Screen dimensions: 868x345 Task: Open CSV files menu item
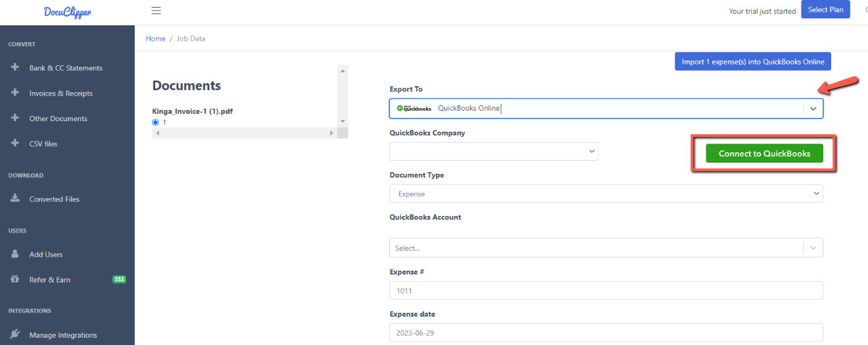pyautogui.click(x=43, y=144)
